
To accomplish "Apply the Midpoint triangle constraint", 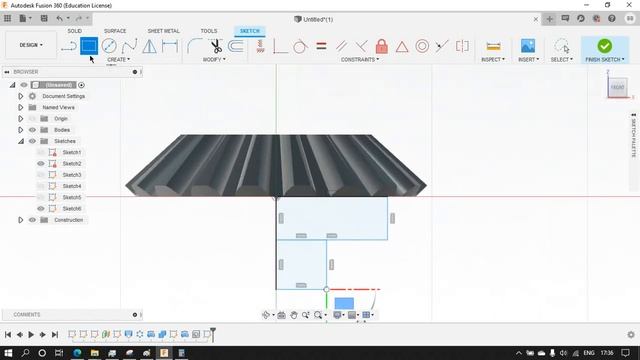I will pos(402,47).
